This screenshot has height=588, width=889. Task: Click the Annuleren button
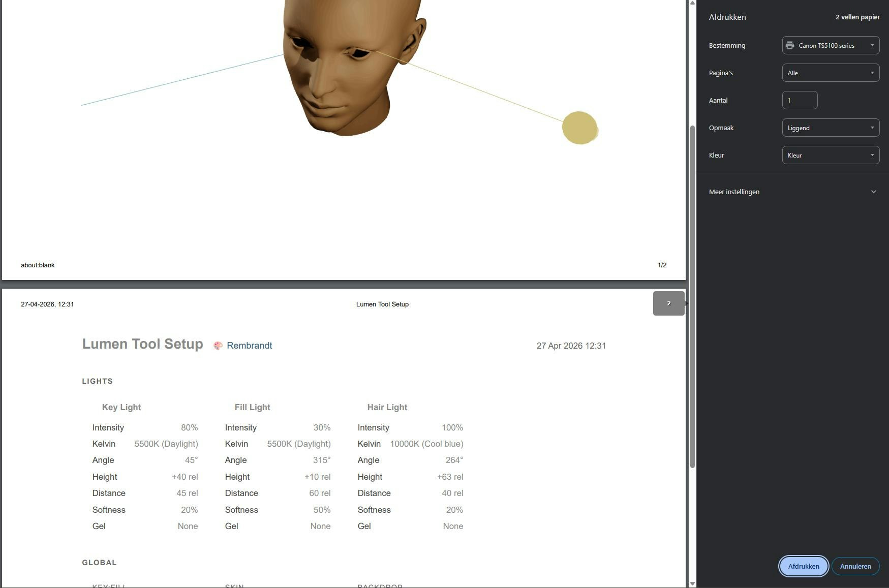click(855, 566)
